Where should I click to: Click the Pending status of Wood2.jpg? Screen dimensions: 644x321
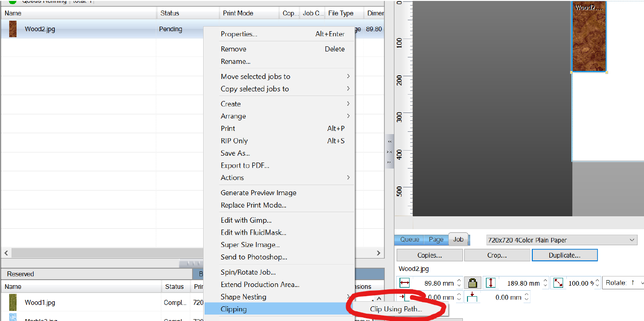(171, 29)
